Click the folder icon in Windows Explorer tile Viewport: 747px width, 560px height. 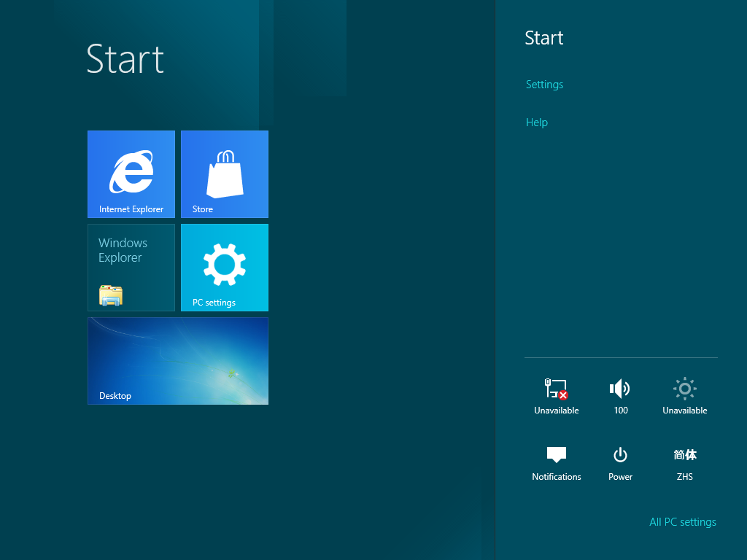[111, 295]
